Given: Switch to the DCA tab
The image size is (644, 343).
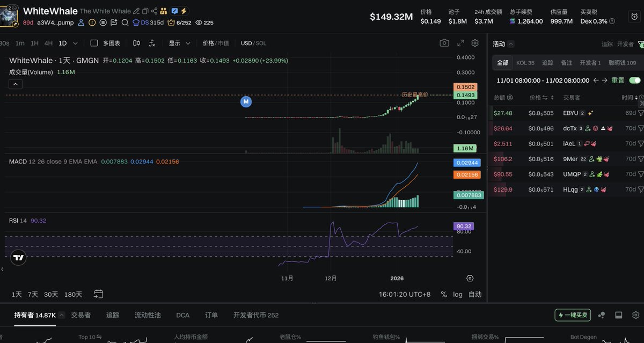Looking at the screenshot, I should click(x=182, y=315).
